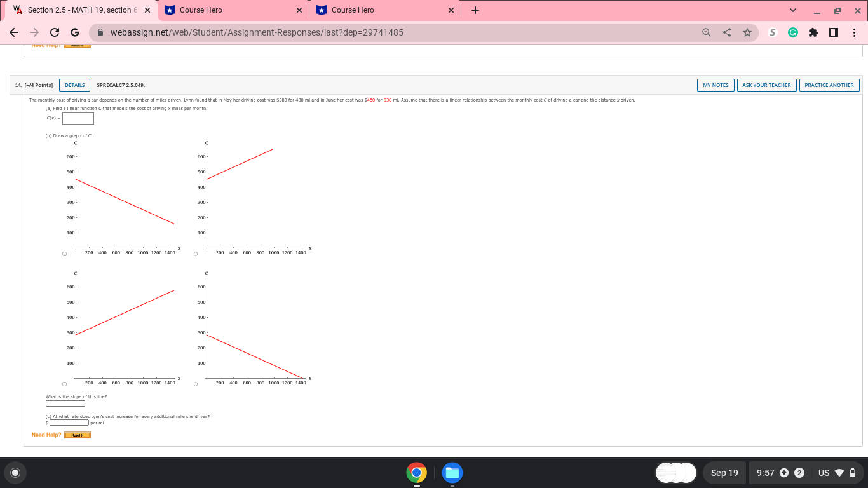Select the increasing graph starting at 450
The width and height of the screenshot is (868, 488).
(195, 254)
